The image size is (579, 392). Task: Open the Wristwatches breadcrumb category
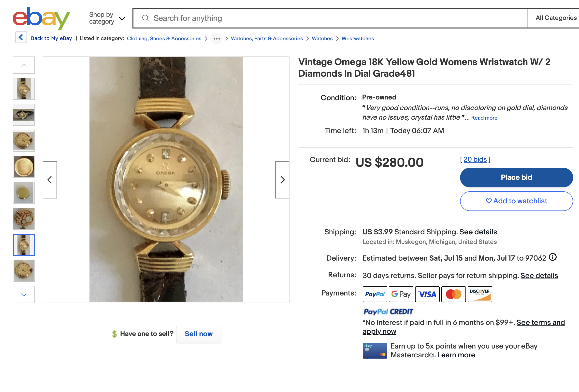pyautogui.click(x=358, y=39)
